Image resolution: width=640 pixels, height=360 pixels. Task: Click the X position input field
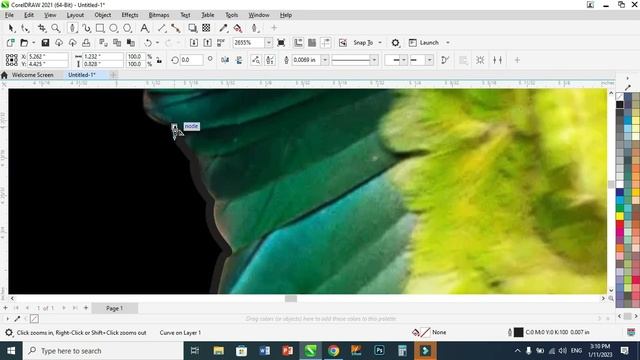click(x=47, y=56)
